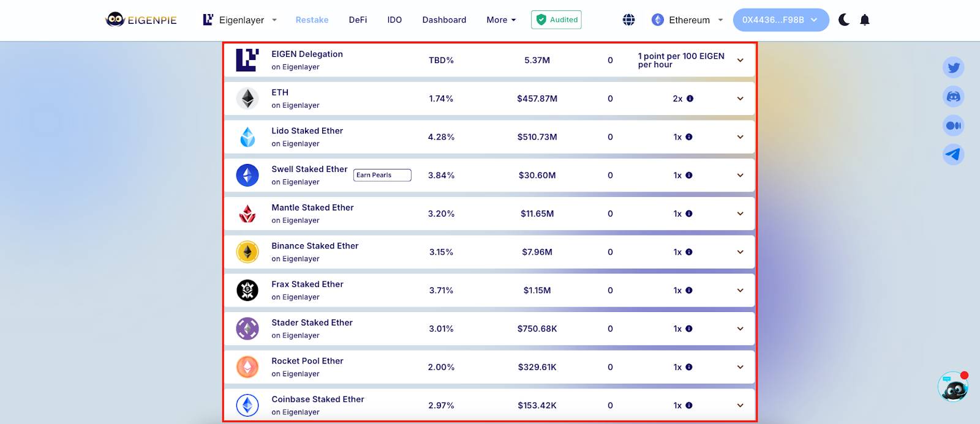Select the Lido $510.73M TVL value
Viewport: 980px width, 424px height.
coord(537,137)
